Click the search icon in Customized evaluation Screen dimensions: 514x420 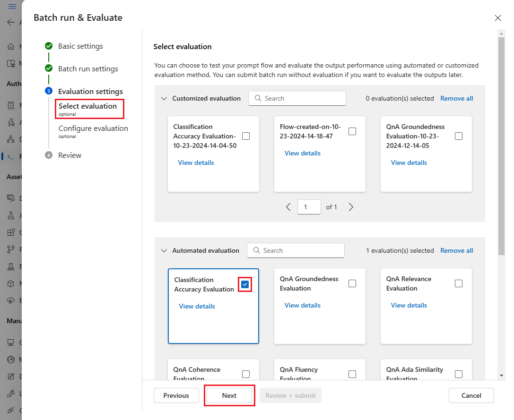[258, 98]
